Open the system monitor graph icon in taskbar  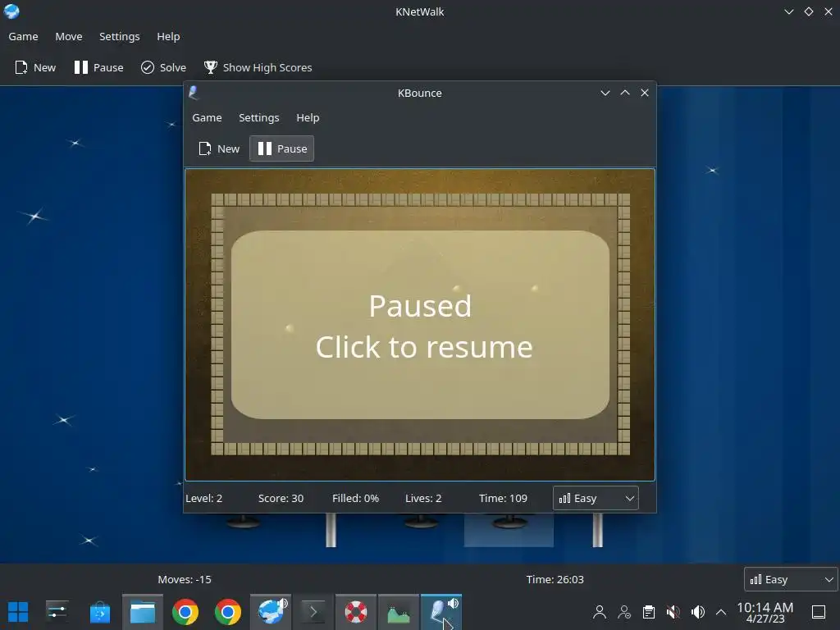[399, 612]
